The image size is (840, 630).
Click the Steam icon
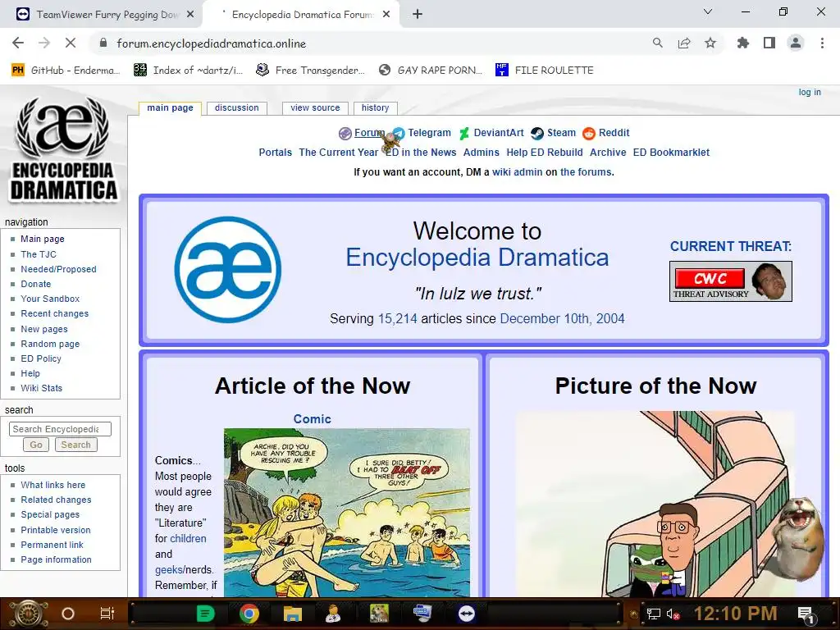(536, 134)
